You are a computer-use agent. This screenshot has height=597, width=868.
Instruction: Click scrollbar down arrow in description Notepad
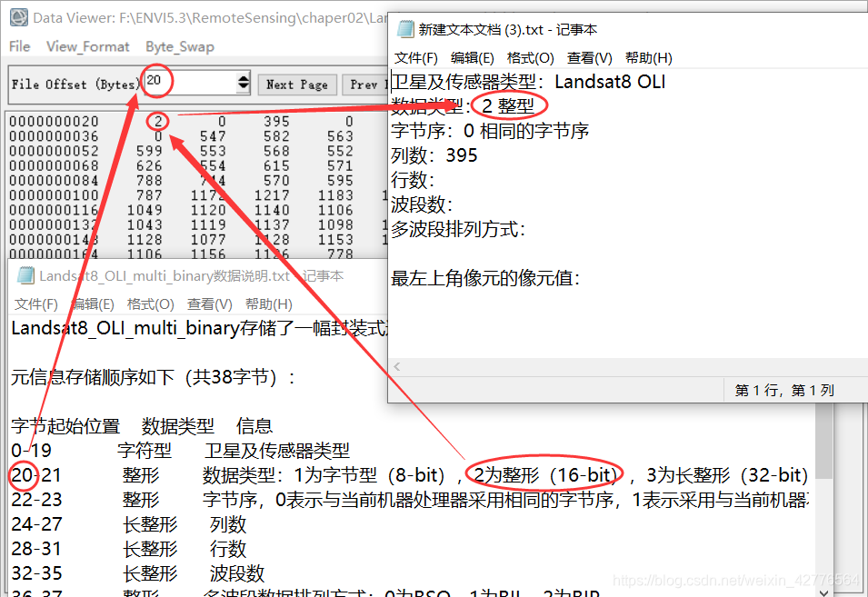(x=824, y=592)
